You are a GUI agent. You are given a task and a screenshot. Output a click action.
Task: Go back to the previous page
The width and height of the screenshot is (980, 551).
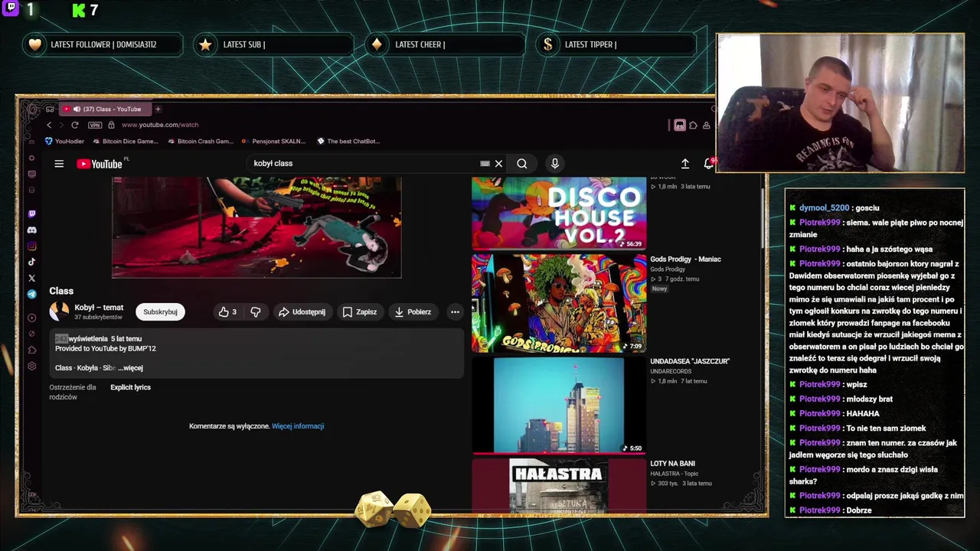coord(49,125)
